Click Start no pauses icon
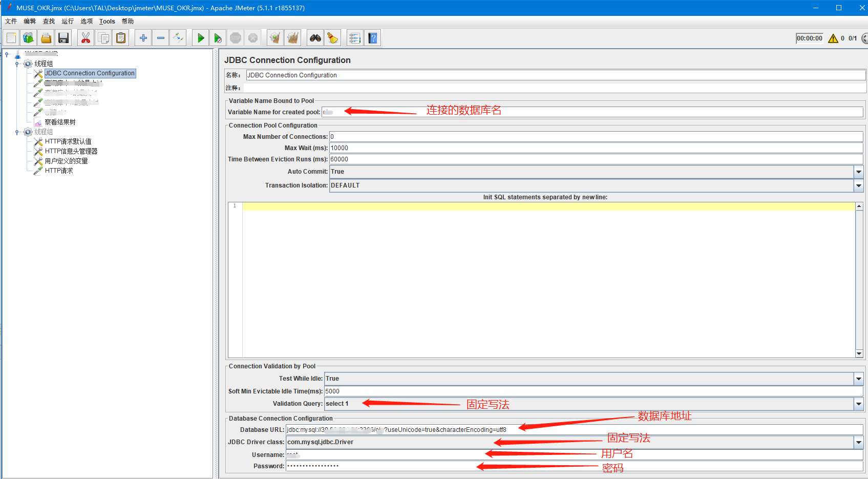Viewport: 868px width, 479px height. click(x=218, y=38)
